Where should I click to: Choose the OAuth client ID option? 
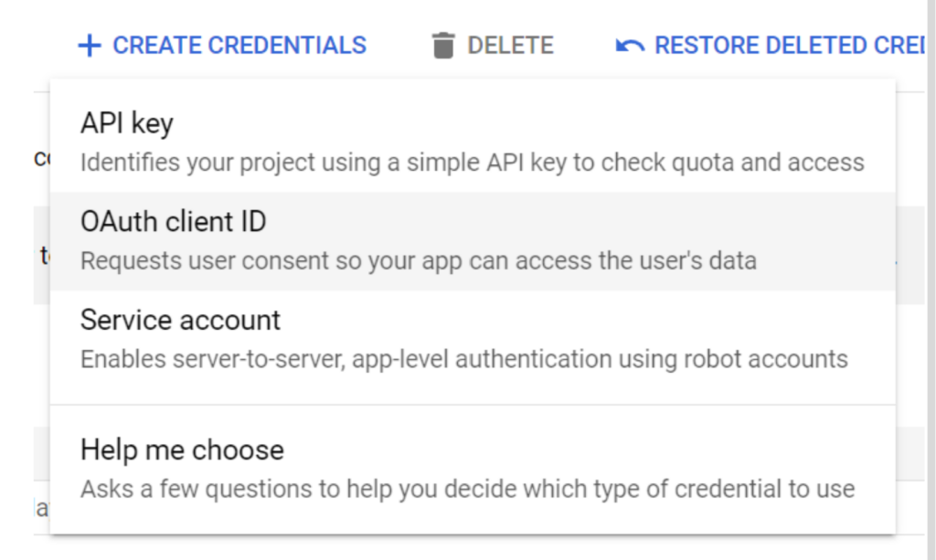pyautogui.click(x=473, y=241)
